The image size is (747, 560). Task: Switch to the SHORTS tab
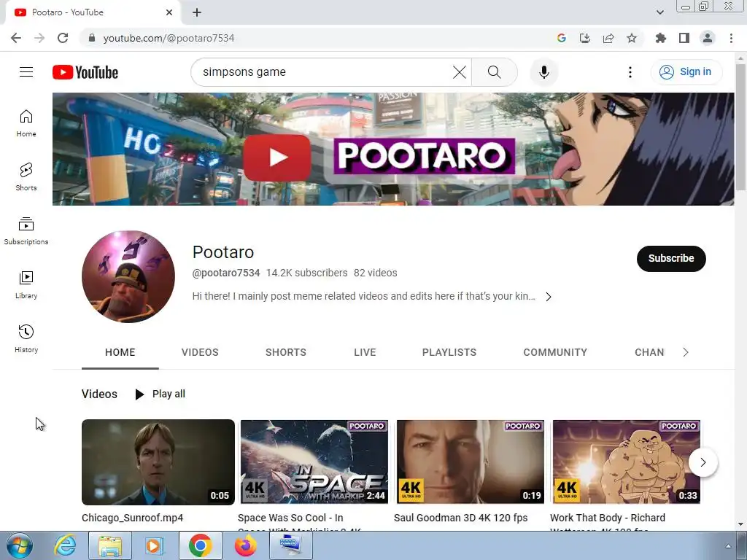(286, 352)
